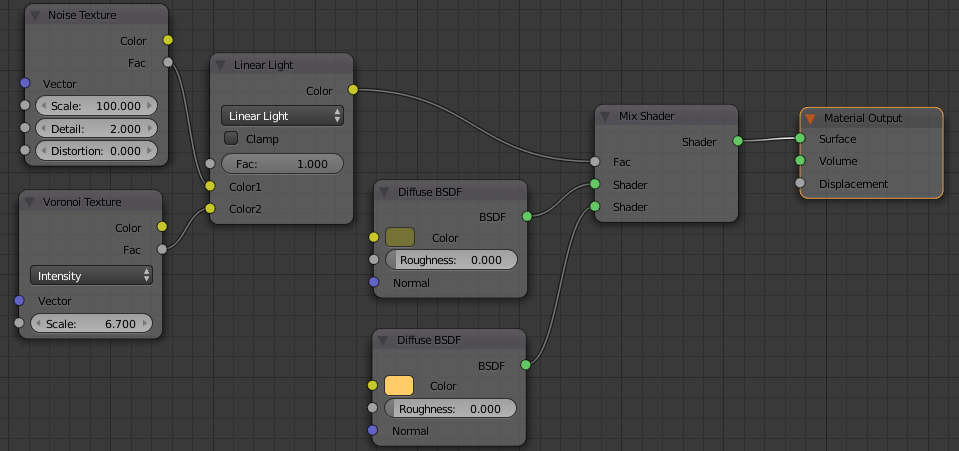Click the Voronoi Scale 6.700 field

(91, 324)
